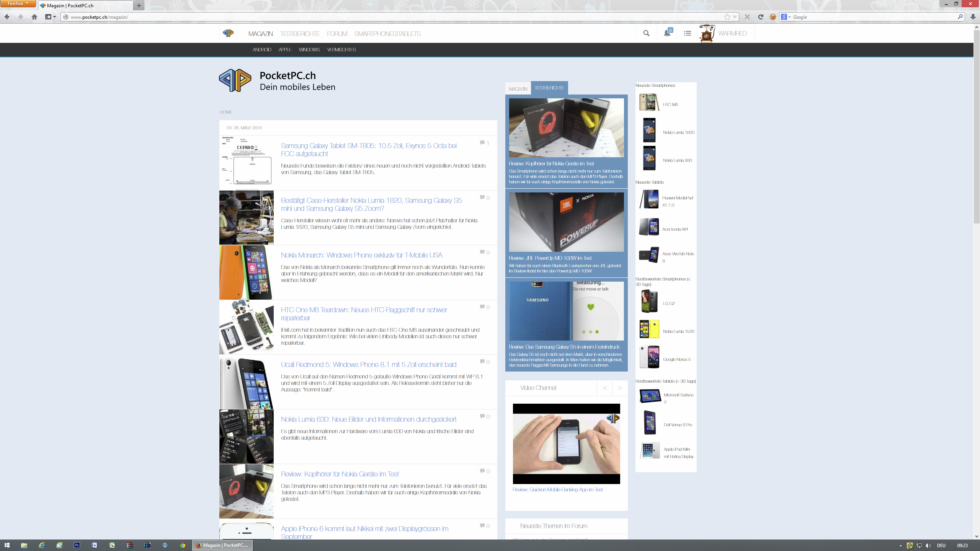Go to the Firefox home page icon
Image resolution: width=980 pixels, height=551 pixels.
pos(34,17)
